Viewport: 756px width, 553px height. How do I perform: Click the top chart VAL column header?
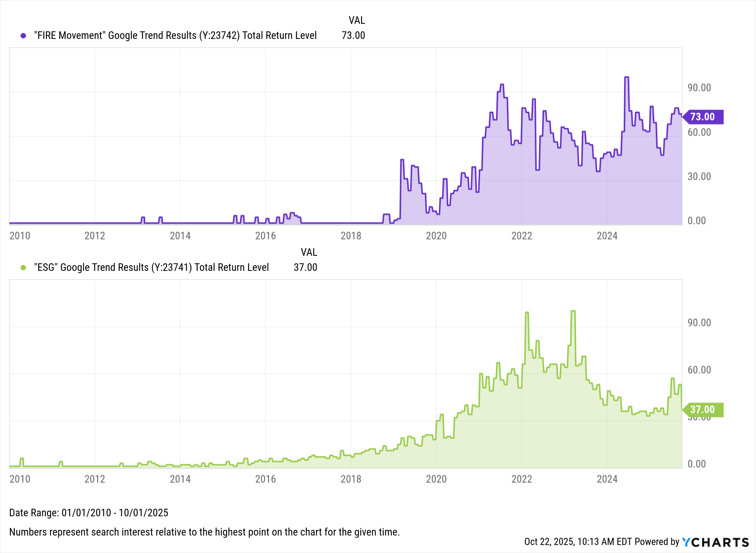(356, 20)
